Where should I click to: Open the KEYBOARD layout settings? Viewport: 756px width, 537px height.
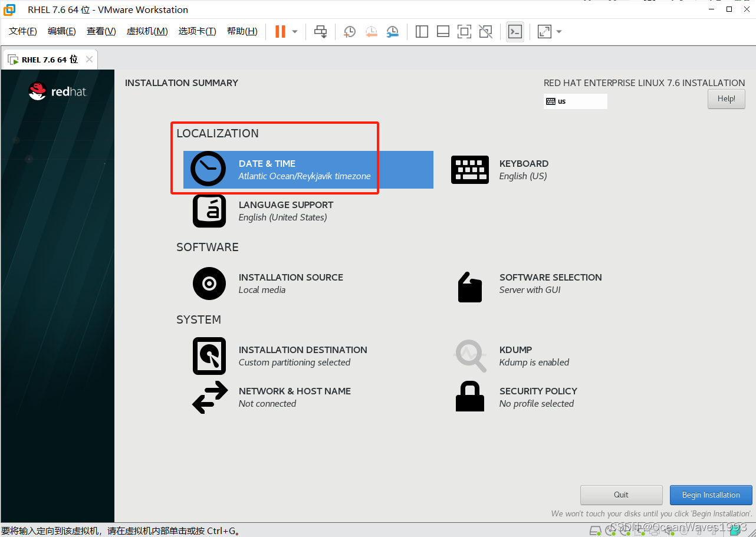click(x=500, y=170)
